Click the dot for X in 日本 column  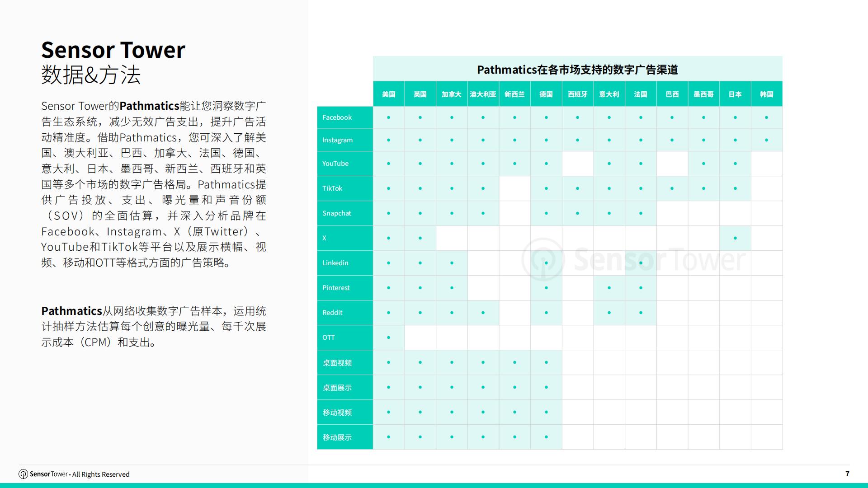point(735,238)
